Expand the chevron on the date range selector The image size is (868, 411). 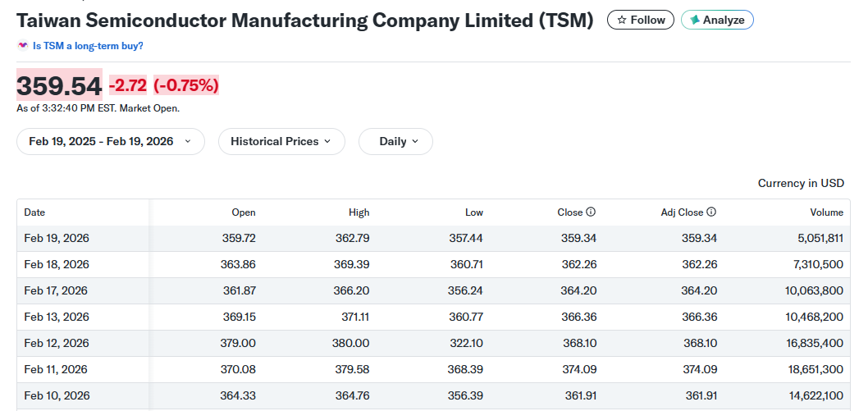point(188,142)
